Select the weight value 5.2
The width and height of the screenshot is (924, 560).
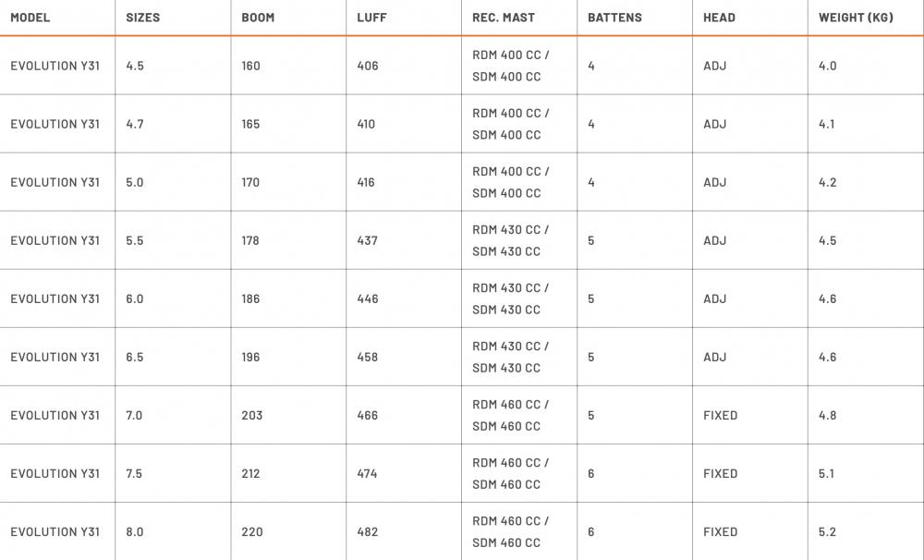pos(827,531)
